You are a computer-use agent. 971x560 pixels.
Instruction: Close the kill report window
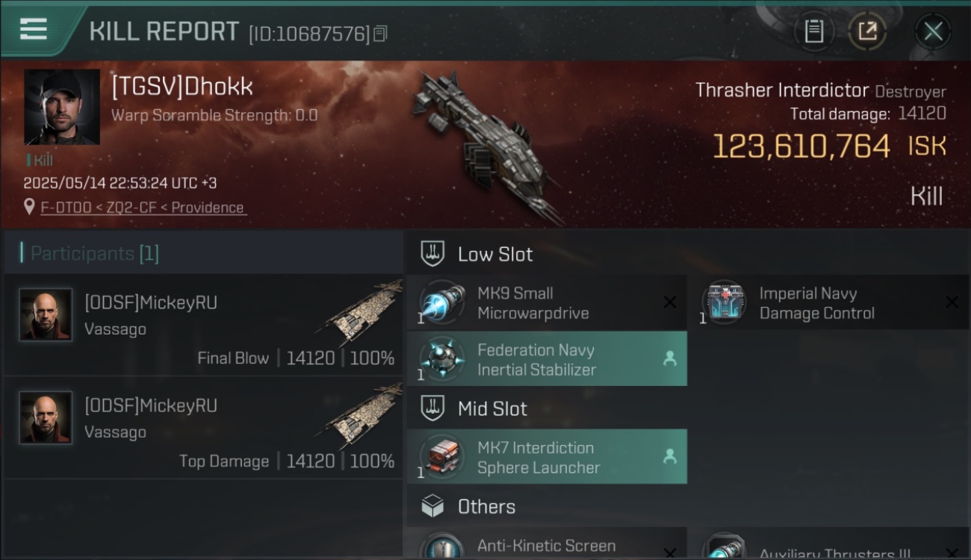point(933,31)
